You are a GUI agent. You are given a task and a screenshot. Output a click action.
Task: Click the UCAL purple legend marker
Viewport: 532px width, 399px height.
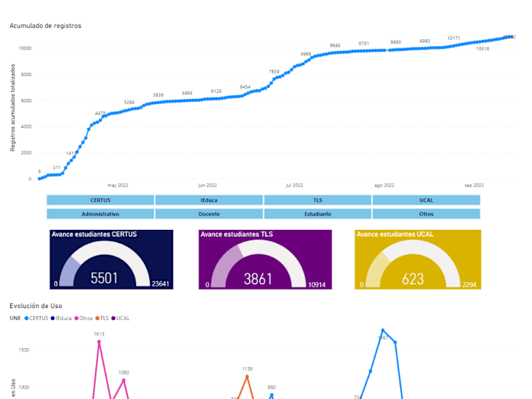pos(113,318)
